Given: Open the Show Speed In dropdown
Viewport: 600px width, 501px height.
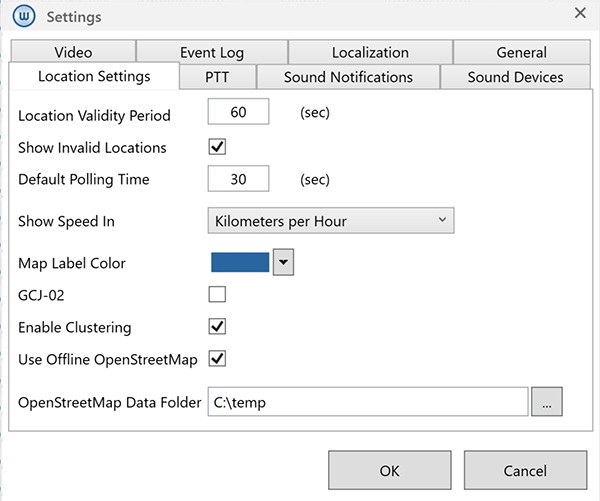Looking at the screenshot, I should pos(330,221).
